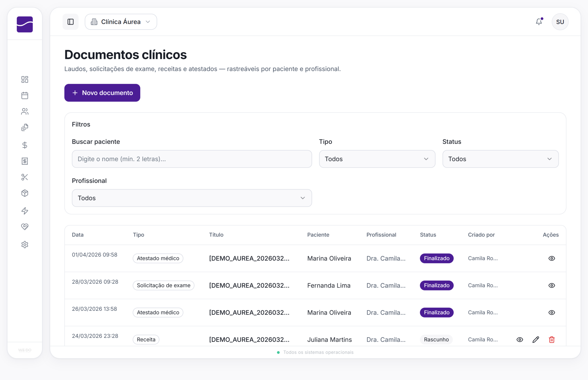Image resolution: width=588 pixels, height=380 pixels.
Task: Click the Criado por column header
Action: (x=481, y=235)
